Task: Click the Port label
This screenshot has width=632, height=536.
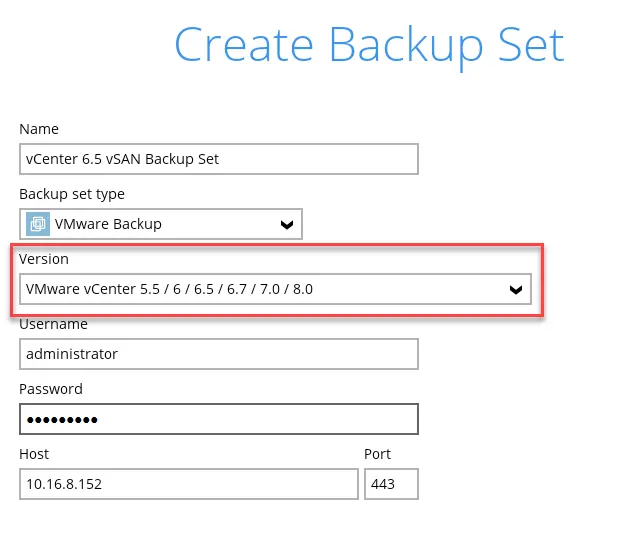Action: pyautogui.click(x=377, y=454)
